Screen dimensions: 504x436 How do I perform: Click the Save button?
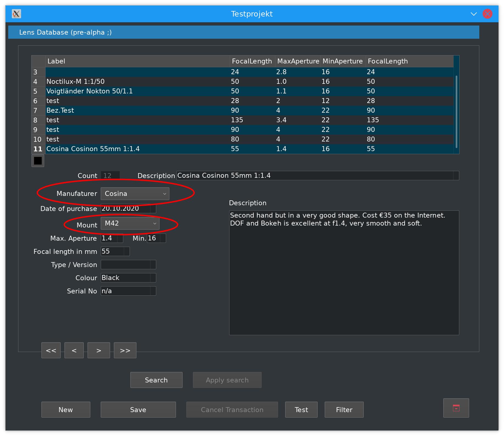coord(138,410)
